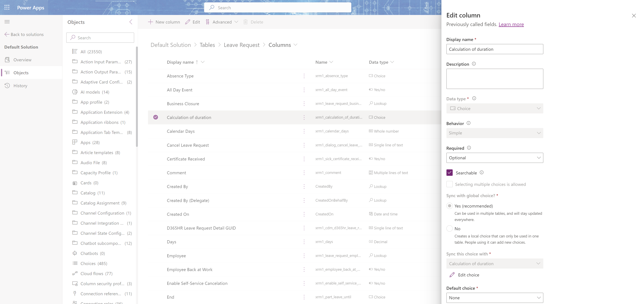Click into the Display name text field
Viewport: 644px width, 304px height.
[494, 49]
